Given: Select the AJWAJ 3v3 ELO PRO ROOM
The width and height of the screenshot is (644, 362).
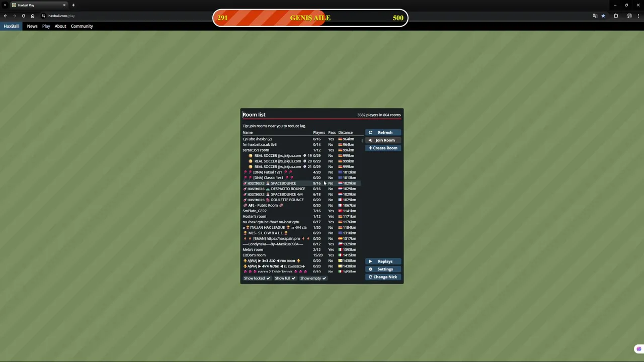Looking at the screenshot, I should point(301,260).
